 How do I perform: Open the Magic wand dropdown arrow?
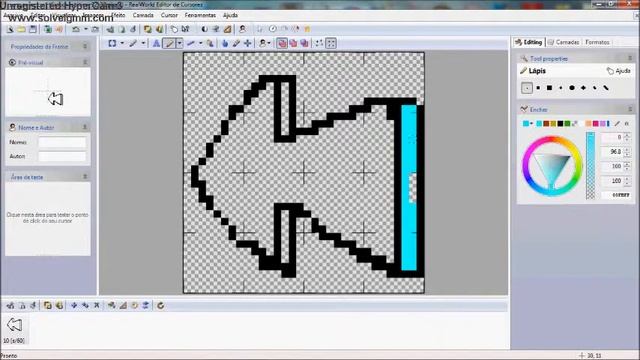tap(143, 43)
